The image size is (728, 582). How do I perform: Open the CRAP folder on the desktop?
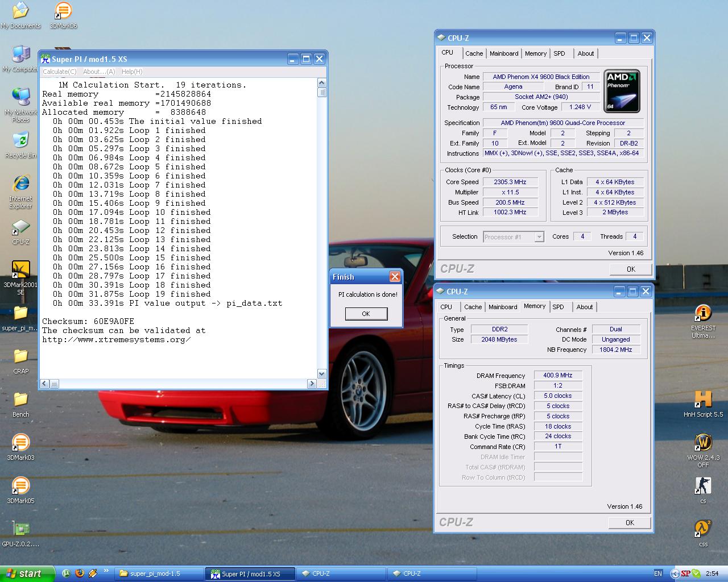20,361
